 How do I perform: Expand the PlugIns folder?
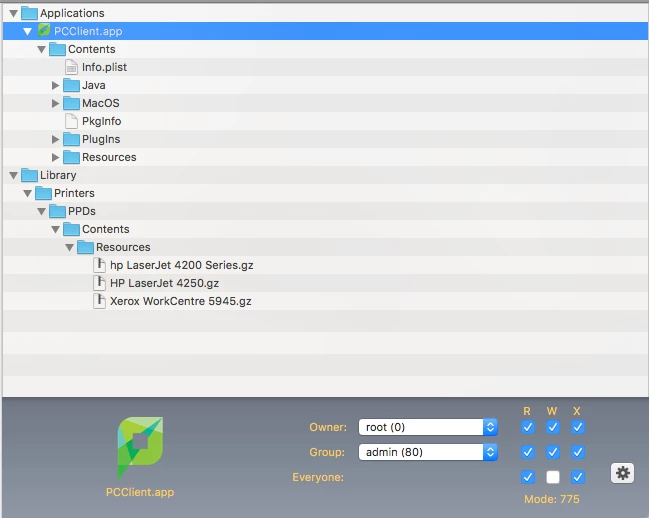(55, 139)
